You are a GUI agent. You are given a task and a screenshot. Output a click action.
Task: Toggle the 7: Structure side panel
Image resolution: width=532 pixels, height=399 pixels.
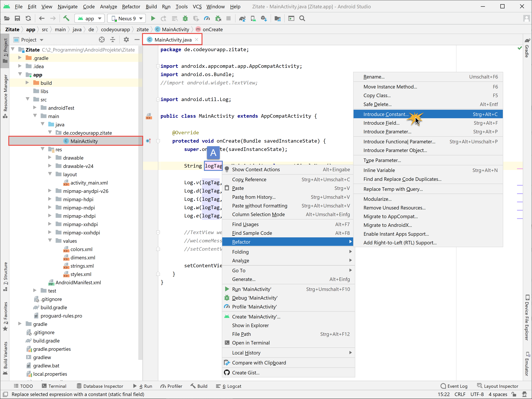(5, 277)
